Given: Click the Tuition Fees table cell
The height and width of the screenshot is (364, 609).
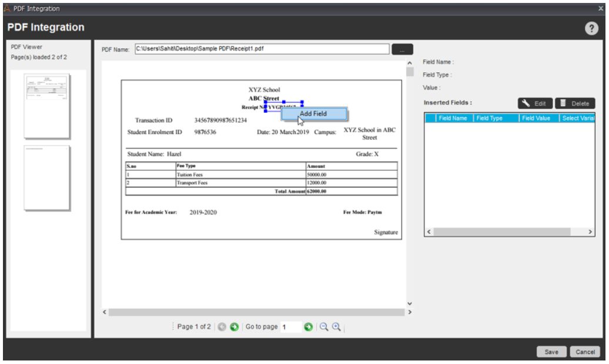Looking at the screenshot, I should 241,174.
